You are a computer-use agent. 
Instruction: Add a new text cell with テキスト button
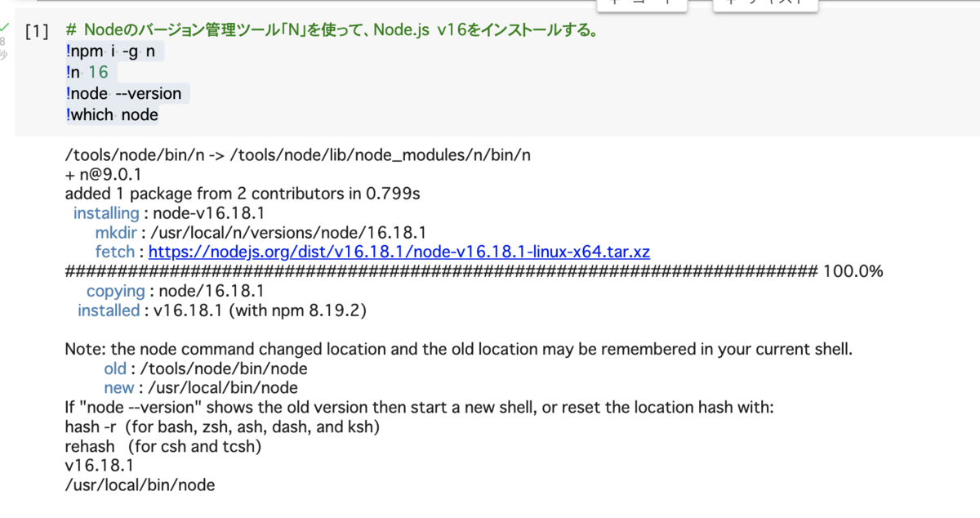click(764, 4)
